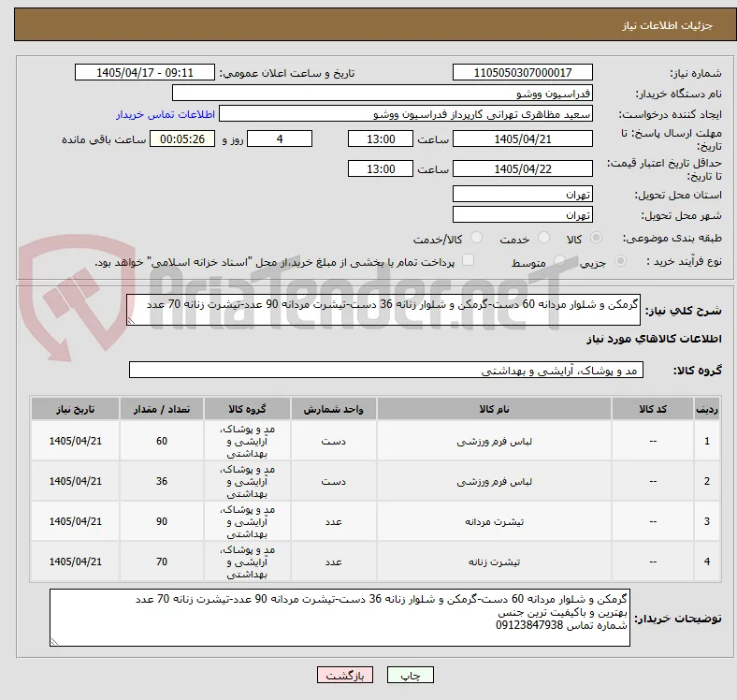Click the quantity 60 cell
The height and width of the screenshot is (700, 737).
[x=162, y=441]
